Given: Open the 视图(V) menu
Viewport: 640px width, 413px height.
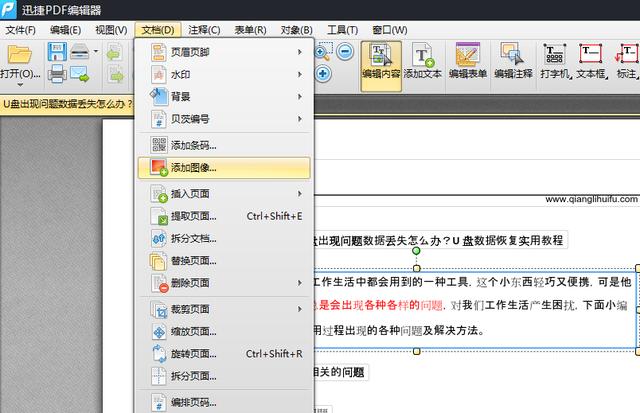Looking at the screenshot, I should point(111,30).
